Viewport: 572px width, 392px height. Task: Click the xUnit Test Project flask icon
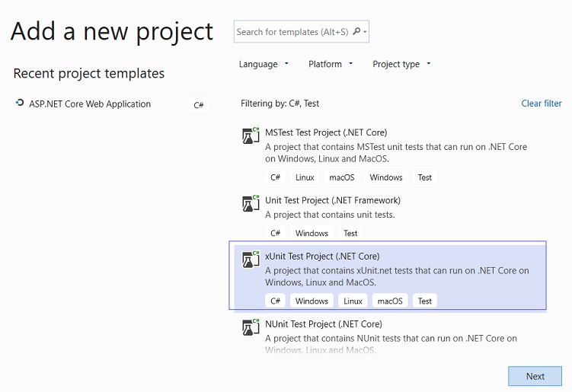251,260
